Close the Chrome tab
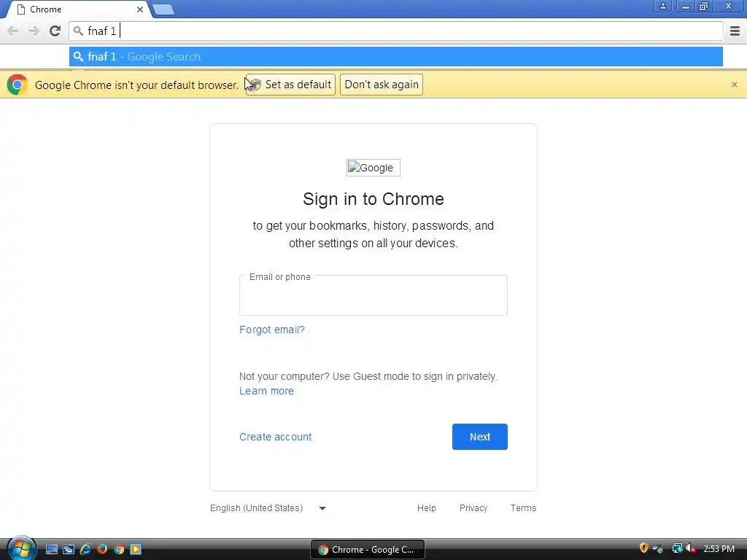Viewport: 747px width, 560px height. click(140, 9)
